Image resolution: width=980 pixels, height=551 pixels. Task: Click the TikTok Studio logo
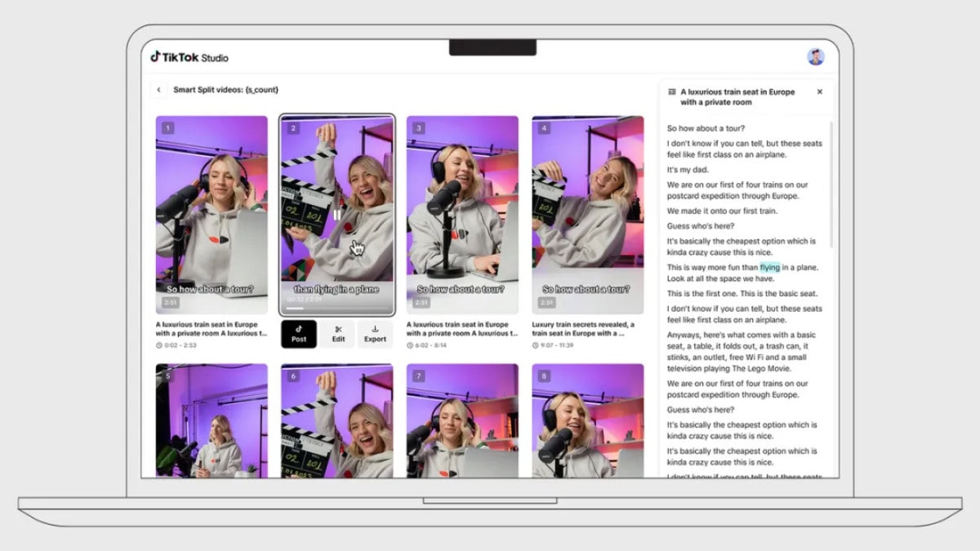pyautogui.click(x=189, y=57)
